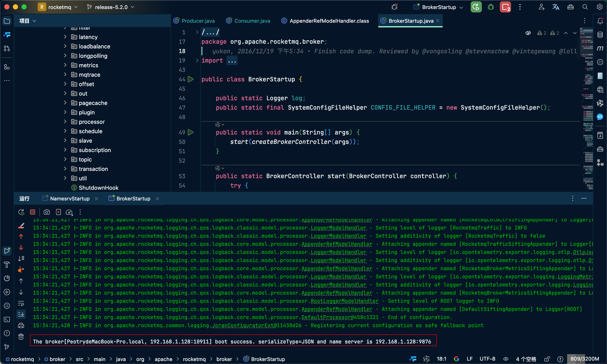This screenshot has width=607, height=364.
Task: Open the Structure tool window icon
Action: (7, 67)
